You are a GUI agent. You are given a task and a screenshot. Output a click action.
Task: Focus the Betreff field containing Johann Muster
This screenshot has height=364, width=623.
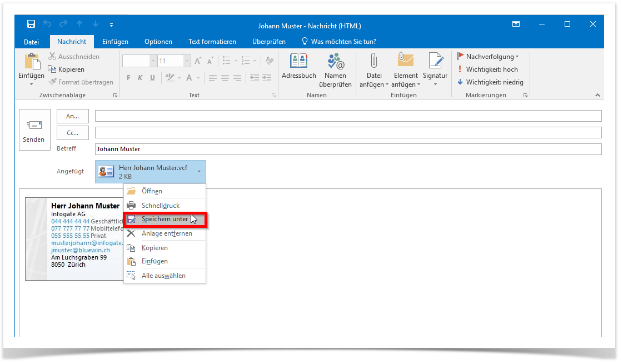click(x=348, y=149)
